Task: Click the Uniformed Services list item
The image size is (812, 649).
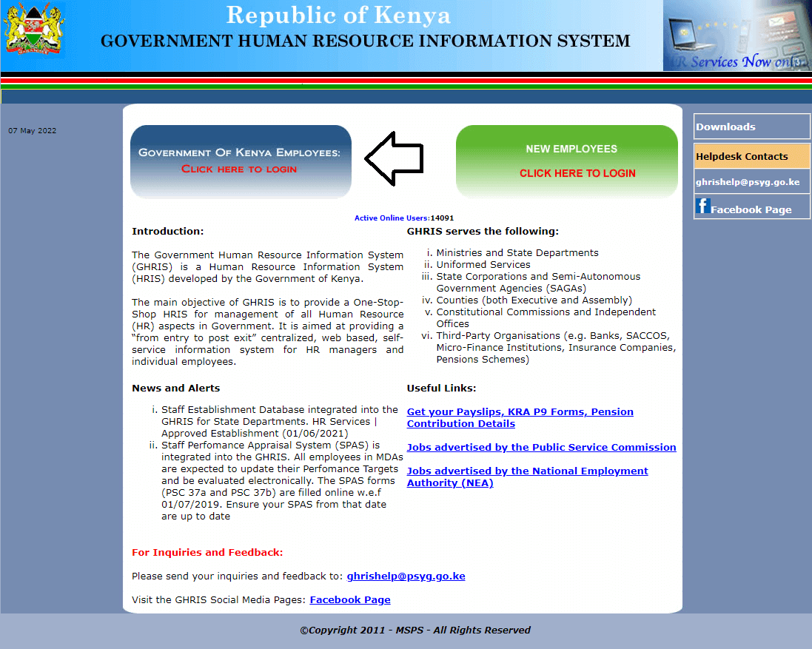Action: (483, 264)
